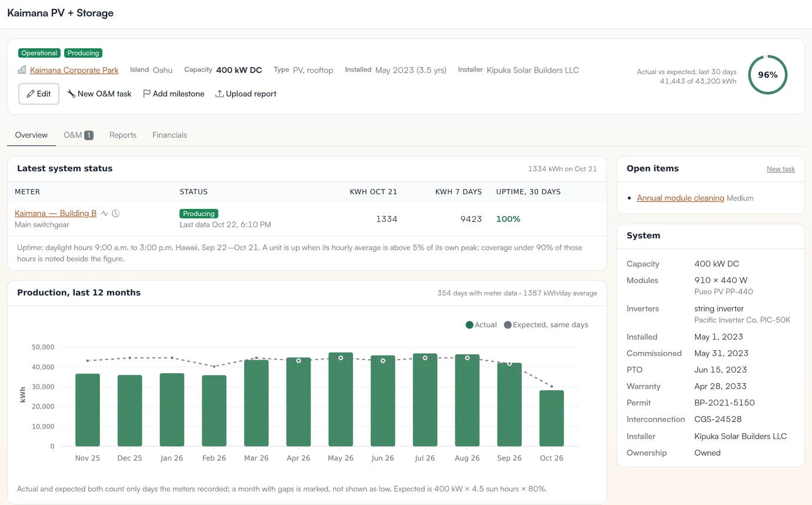Click the warranty date Apr 28, 2033

[x=720, y=386]
